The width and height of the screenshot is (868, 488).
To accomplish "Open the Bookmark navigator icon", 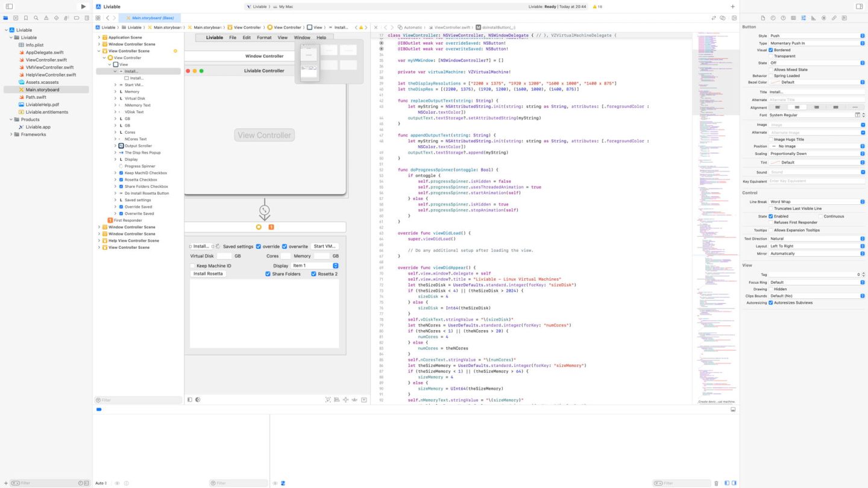I will pyautogui.click(x=25, y=18).
